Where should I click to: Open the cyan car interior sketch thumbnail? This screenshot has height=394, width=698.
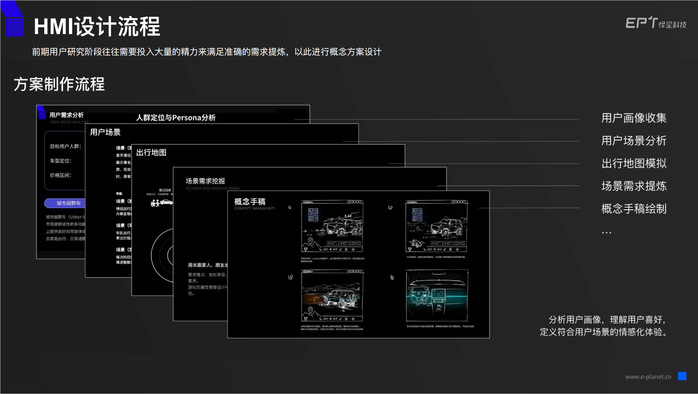[x=437, y=295]
